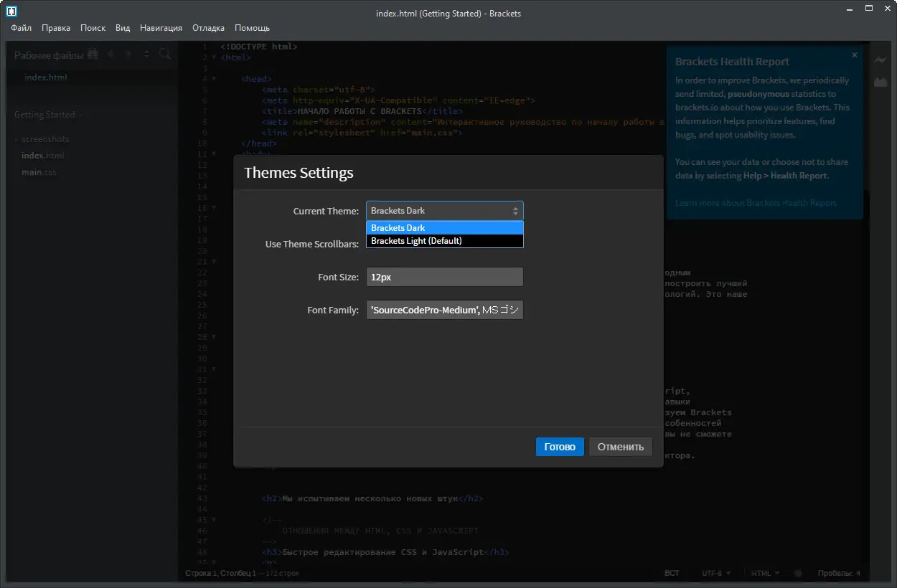The image size is (897, 588).
Task: Open the Getting Started project dropdown
Action: tap(48, 115)
